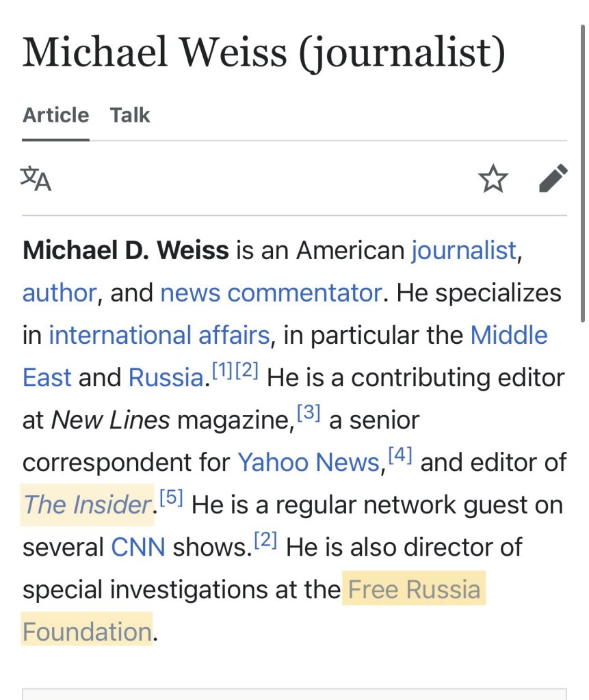Follow the CNN link

[138, 548]
